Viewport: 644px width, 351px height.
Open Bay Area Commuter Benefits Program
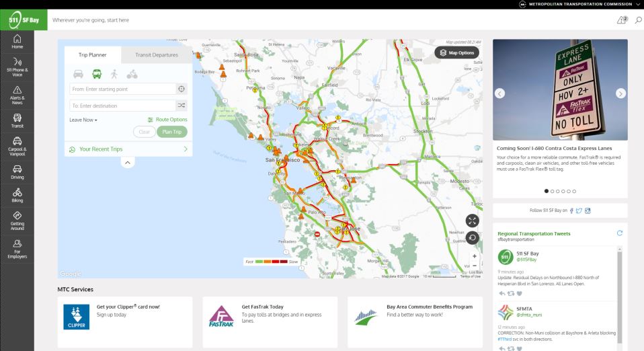tap(429, 307)
